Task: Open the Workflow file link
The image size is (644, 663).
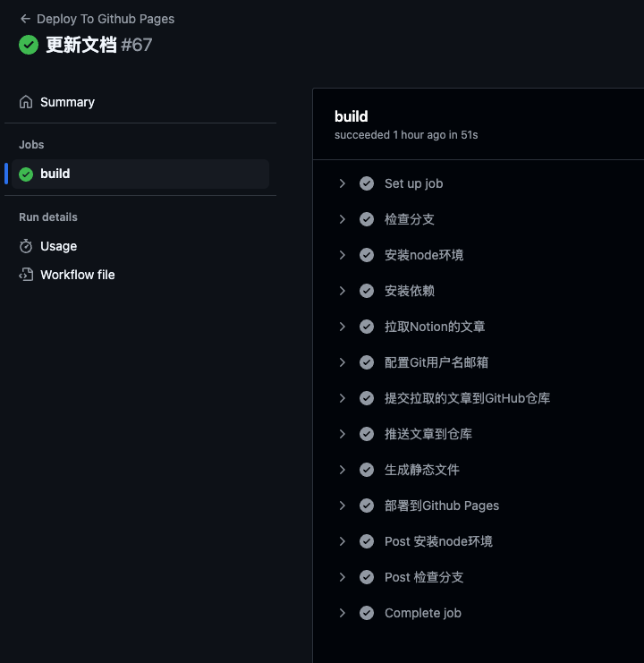Action: point(77,275)
